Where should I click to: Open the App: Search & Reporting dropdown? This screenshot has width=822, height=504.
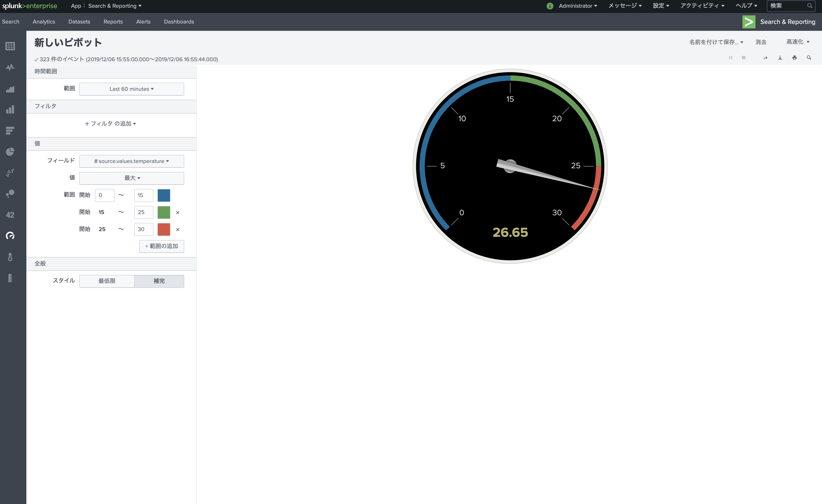pos(106,6)
